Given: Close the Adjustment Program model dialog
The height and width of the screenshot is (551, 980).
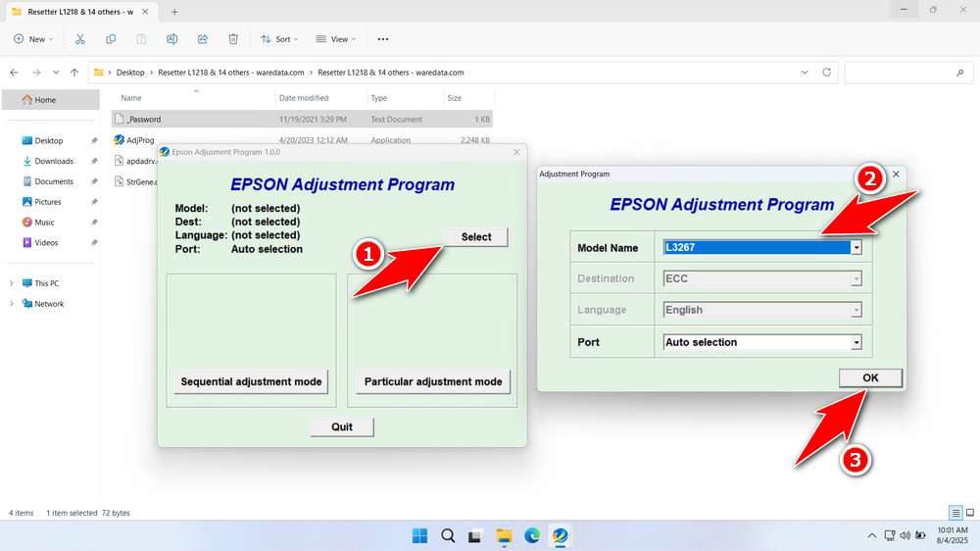Looking at the screenshot, I should pyautogui.click(x=896, y=174).
